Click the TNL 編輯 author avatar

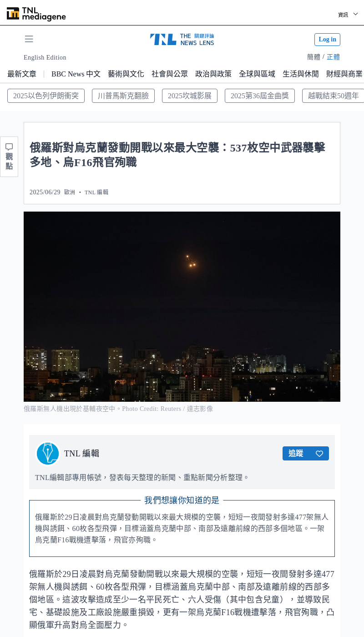point(48,454)
